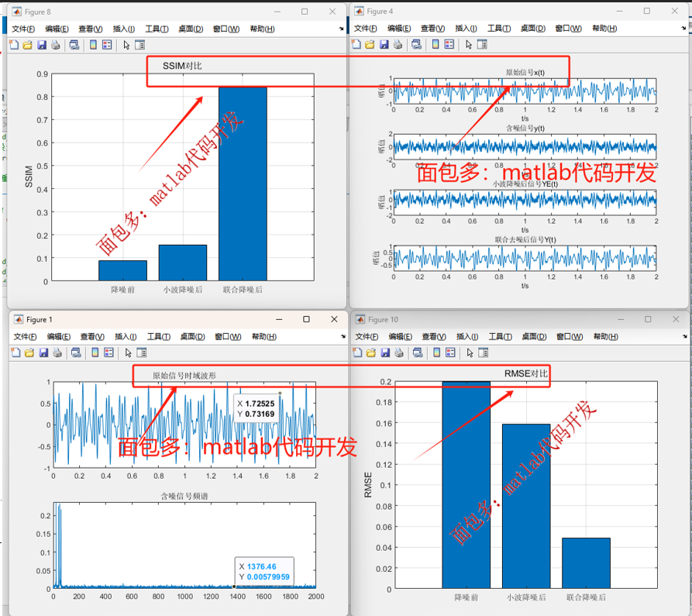Click Save icon in Figure 1 toolbar
The width and height of the screenshot is (692, 616).
(43, 353)
